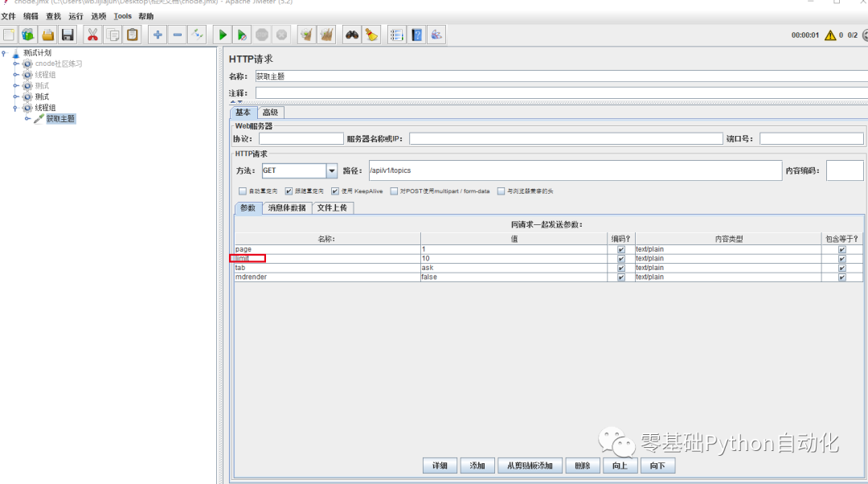Uncheck the 使用 KeepAlive checkbox
This screenshot has width=868, height=484.
click(335, 191)
